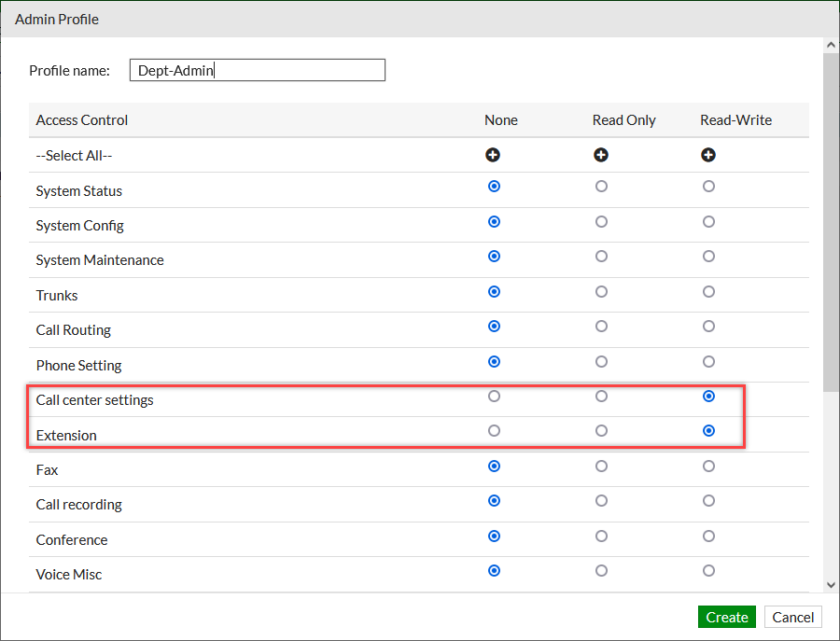Screen dimensions: 840x641
Task: Set System Config to Read-Write
Action: [x=708, y=222]
